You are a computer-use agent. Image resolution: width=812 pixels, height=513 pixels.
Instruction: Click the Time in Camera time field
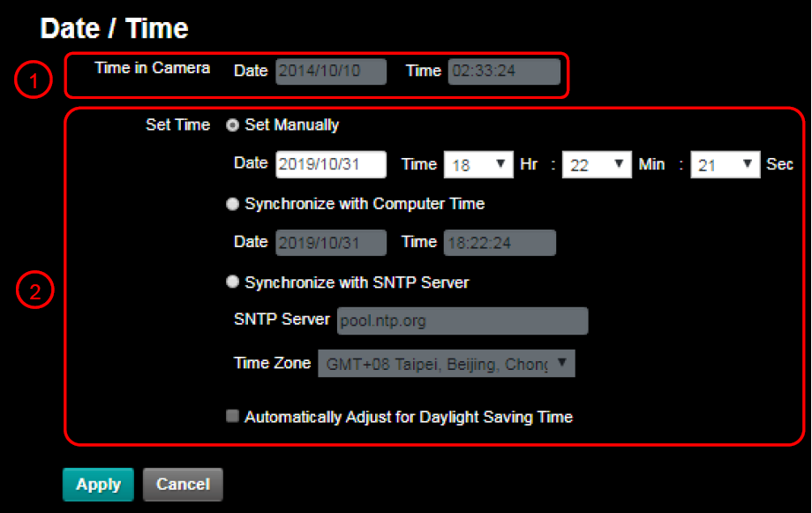point(504,72)
